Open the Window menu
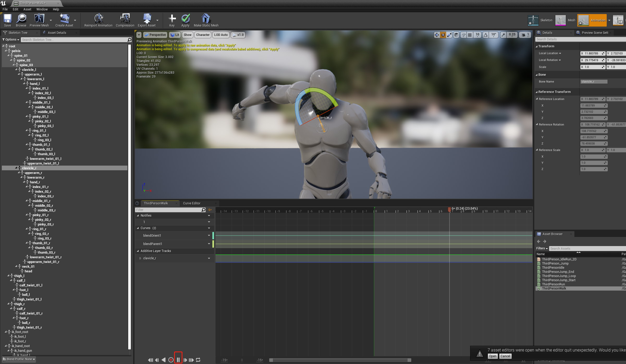 [x=42, y=9]
